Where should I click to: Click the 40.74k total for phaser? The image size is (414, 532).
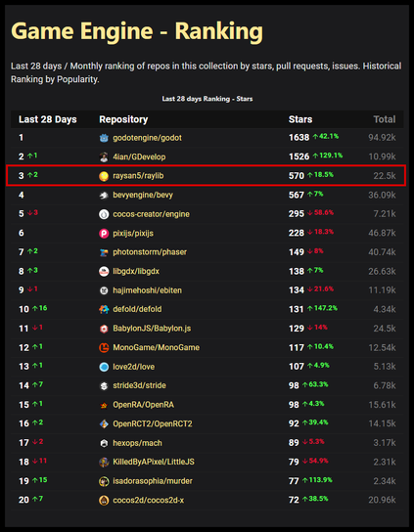382,252
